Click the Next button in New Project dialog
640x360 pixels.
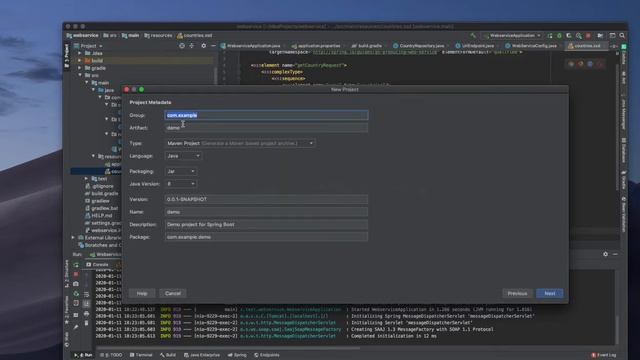click(549, 293)
